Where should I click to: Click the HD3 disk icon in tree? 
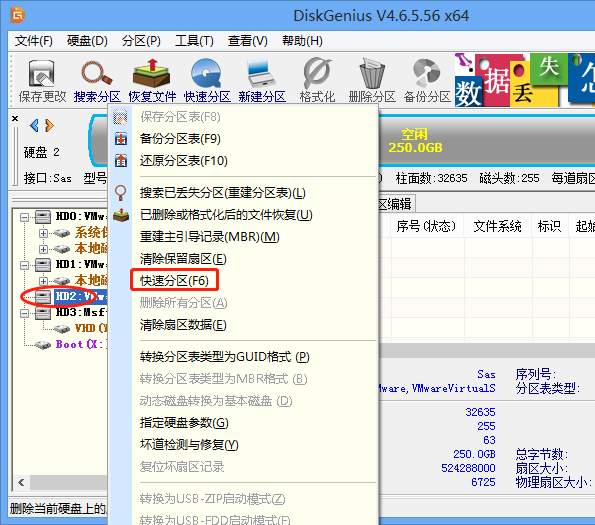tap(43, 313)
